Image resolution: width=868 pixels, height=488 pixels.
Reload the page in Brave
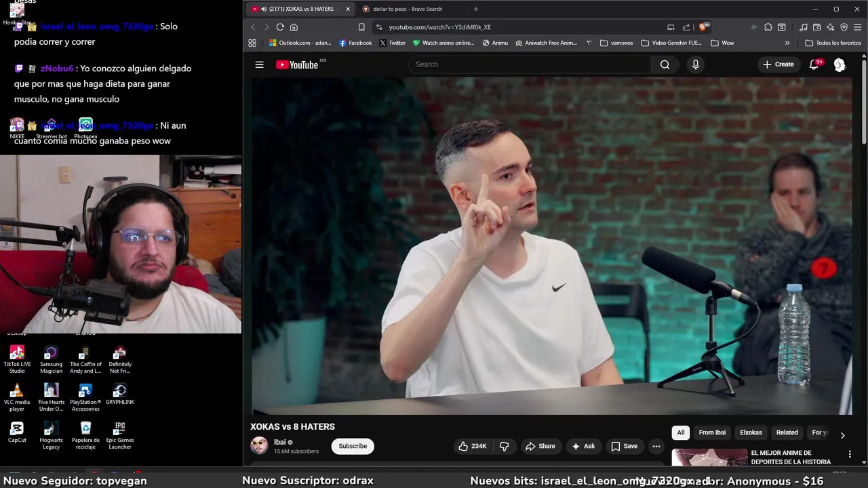[x=280, y=27]
